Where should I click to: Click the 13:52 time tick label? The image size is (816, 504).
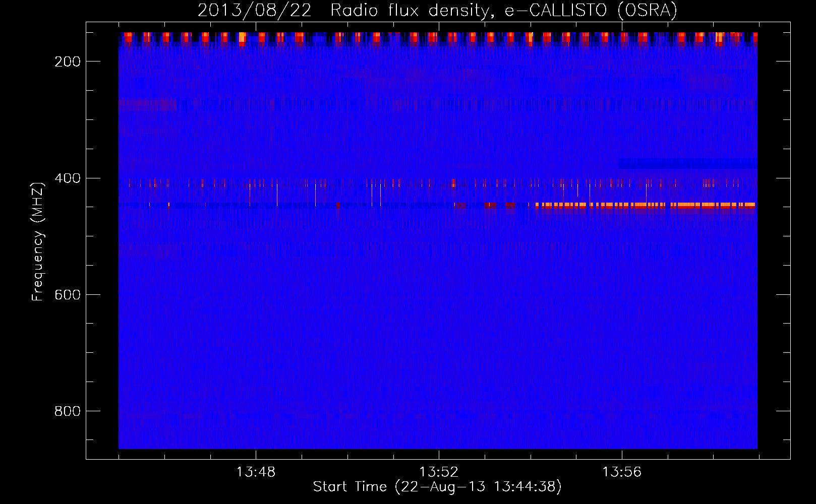tap(439, 472)
